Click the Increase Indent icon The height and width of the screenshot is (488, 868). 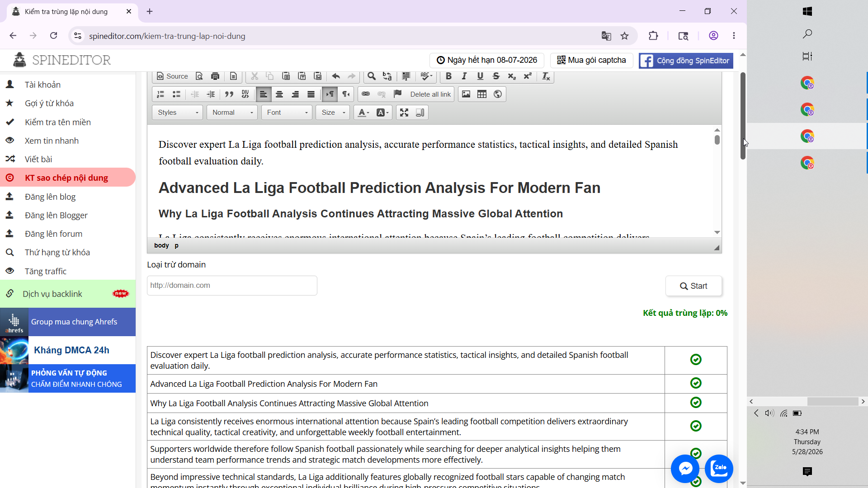pyautogui.click(x=211, y=94)
